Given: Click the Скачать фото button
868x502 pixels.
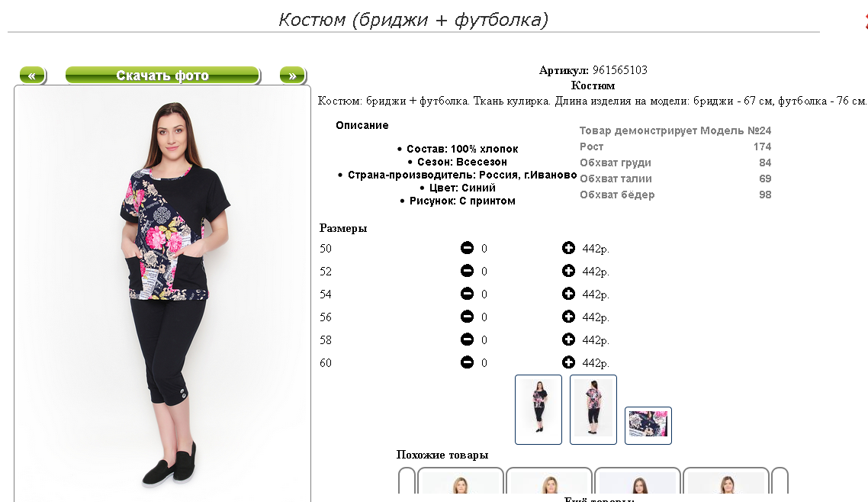Looking at the screenshot, I should pyautogui.click(x=162, y=76).
